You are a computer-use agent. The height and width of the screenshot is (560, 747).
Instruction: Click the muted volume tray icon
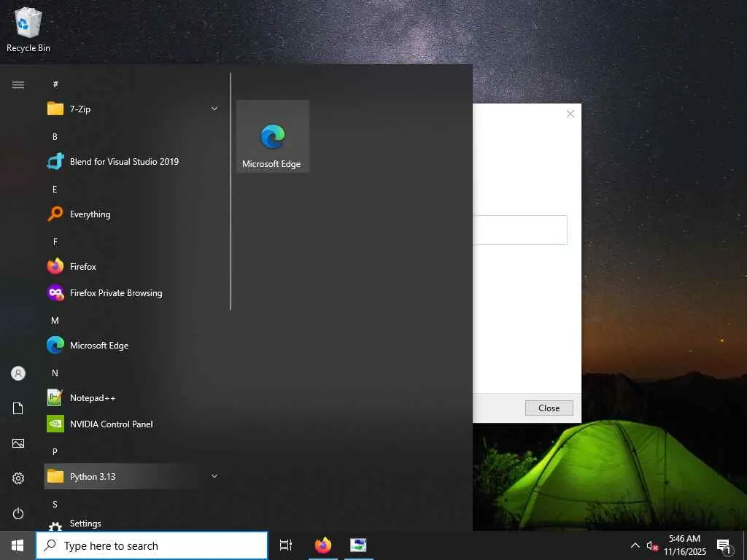652,546
